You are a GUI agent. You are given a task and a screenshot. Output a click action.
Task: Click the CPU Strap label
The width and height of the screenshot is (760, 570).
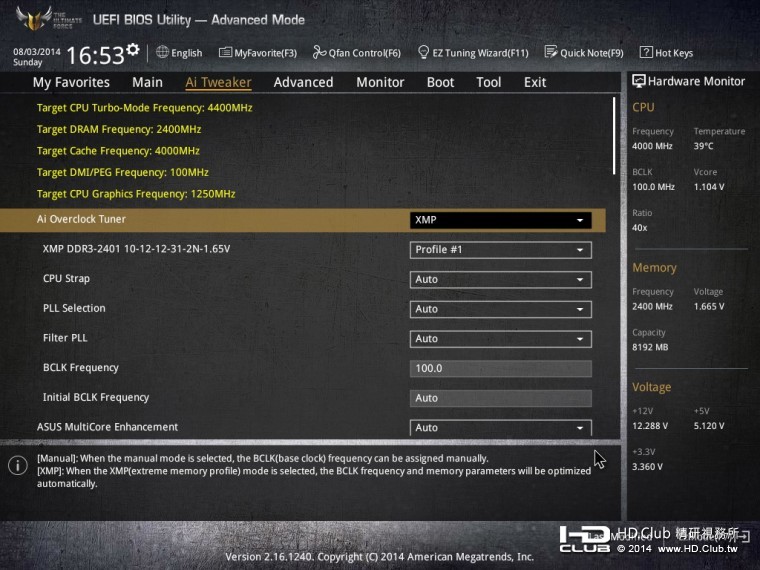click(66, 279)
